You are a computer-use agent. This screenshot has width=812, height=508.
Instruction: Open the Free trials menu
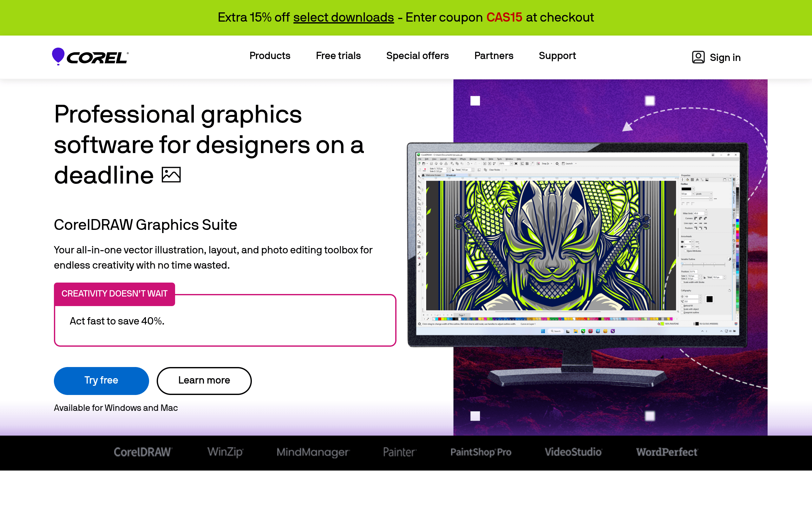tap(338, 56)
